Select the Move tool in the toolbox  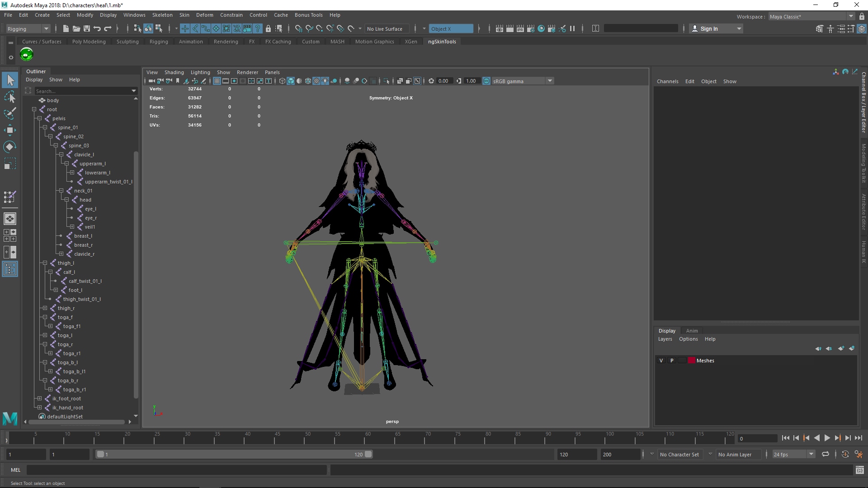[9, 130]
